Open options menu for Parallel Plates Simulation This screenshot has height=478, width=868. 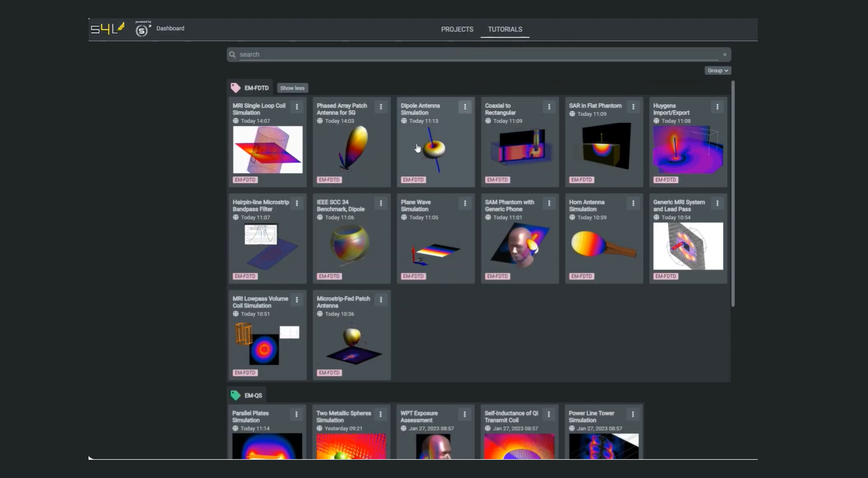tap(296, 414)
